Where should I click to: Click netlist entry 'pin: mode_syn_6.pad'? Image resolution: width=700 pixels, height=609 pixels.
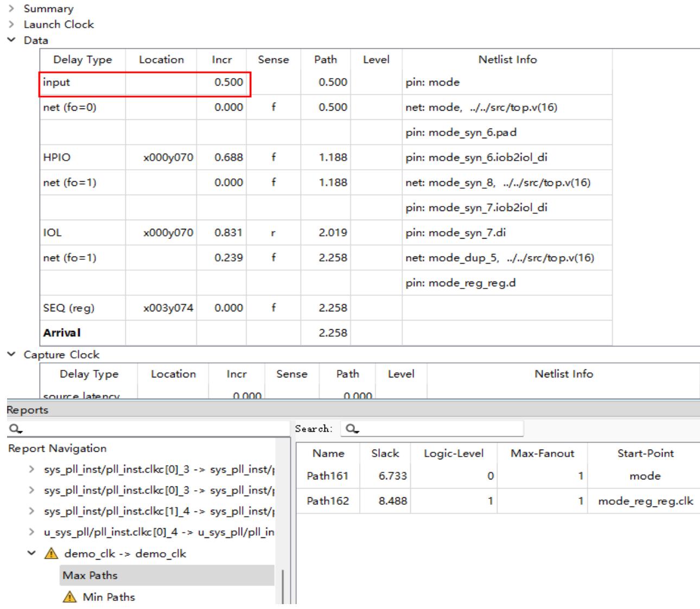(x=461, y=132)
